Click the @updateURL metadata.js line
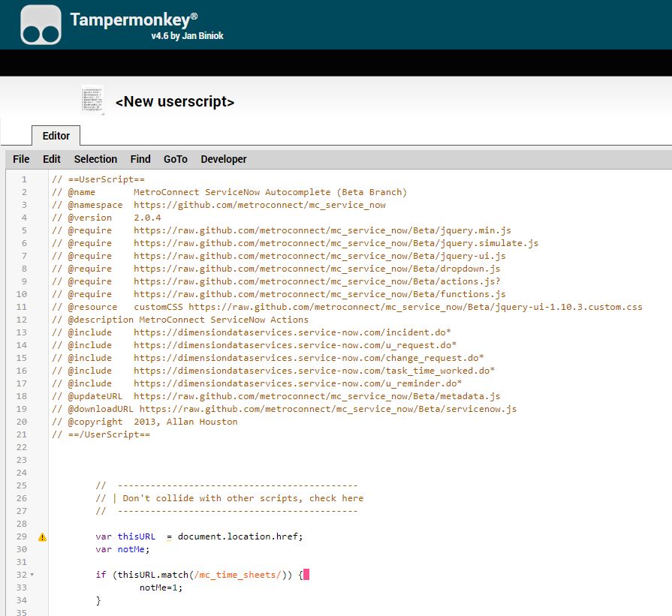The image size is (672, 616). pos(276,396)
